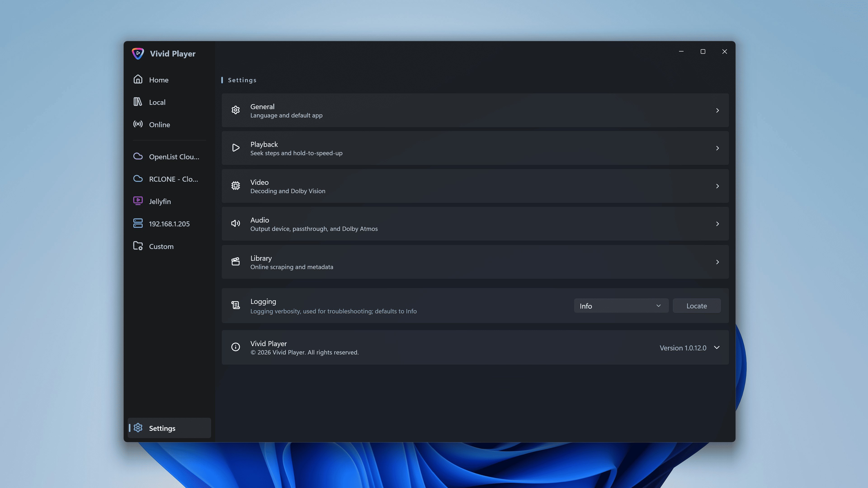Close the Vivid Player window
The height and width of the screenshot is (488, 868).
click(x=724, y=52)
